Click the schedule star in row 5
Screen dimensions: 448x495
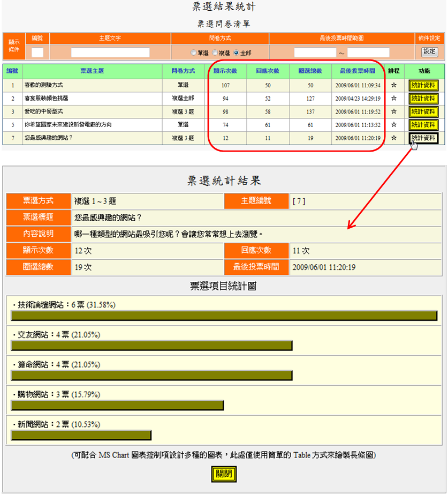(x=394, y=125)
